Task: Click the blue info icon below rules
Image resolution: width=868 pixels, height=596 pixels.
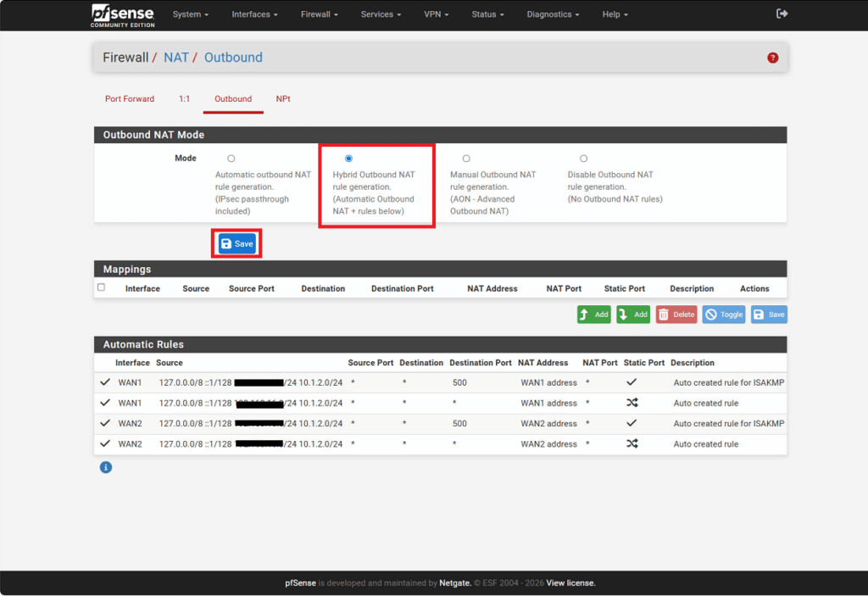Action: coord(106,466)
